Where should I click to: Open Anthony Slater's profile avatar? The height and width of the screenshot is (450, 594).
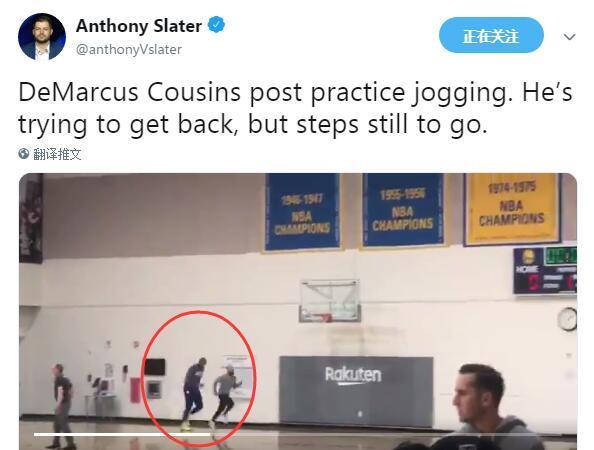(42, 37)
